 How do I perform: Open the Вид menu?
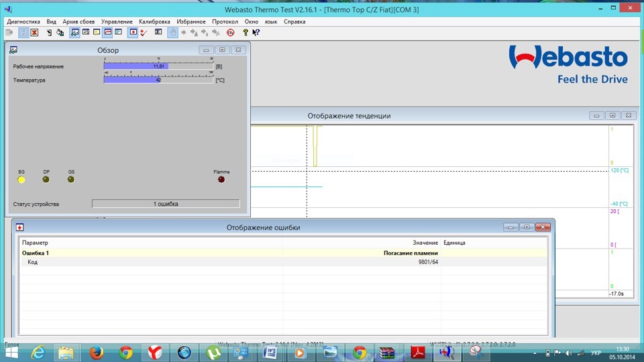[52, 21]
